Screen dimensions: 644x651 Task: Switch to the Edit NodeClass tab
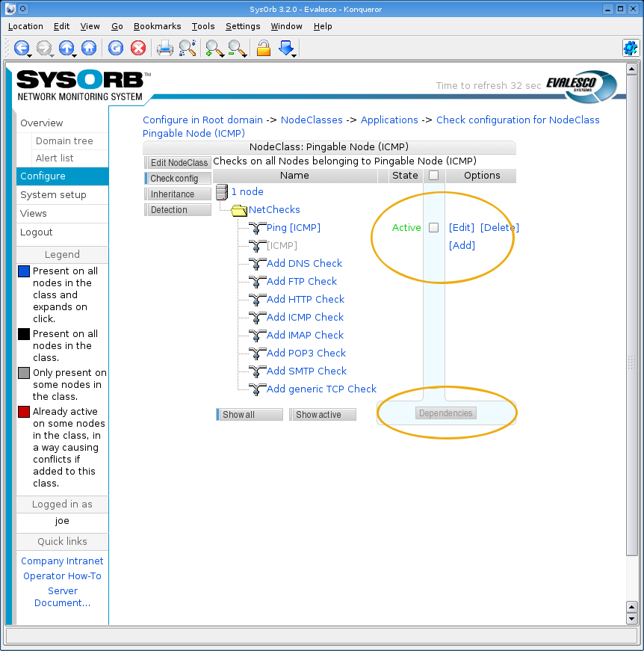178,162
